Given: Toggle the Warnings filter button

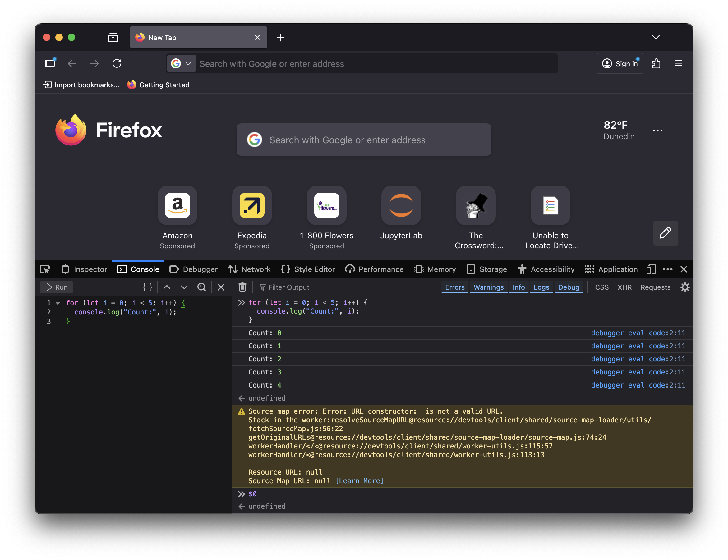Looking at the screenshot, I should [x=488, y=287].
